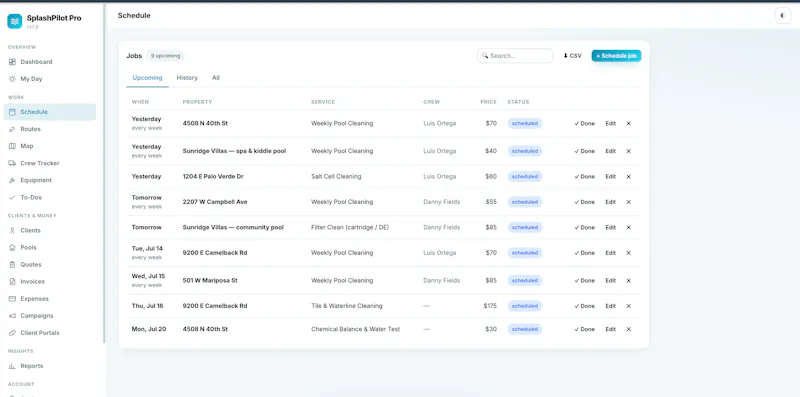The image size is (800, 397).
Task: Click the scheduled status badge for Mon, Jul 20
Action: [x=524, y=330]
